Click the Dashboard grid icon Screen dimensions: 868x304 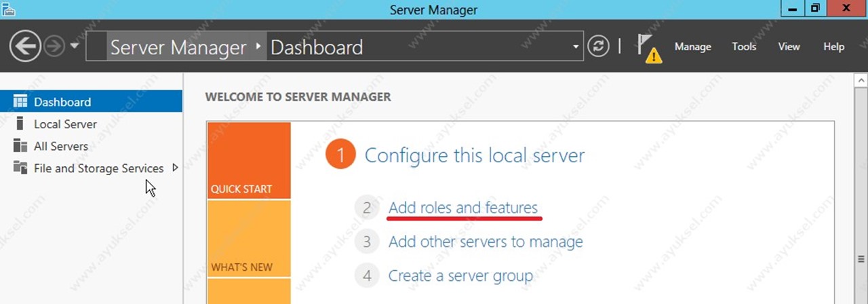pos(20,102)
